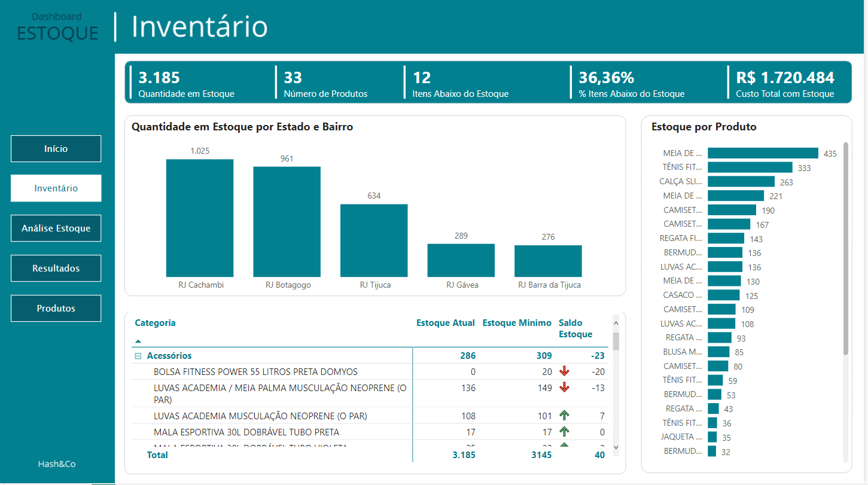Select the top product bar valued 435
The height and width of the screenshot is (485, 868).
(763, 153)
